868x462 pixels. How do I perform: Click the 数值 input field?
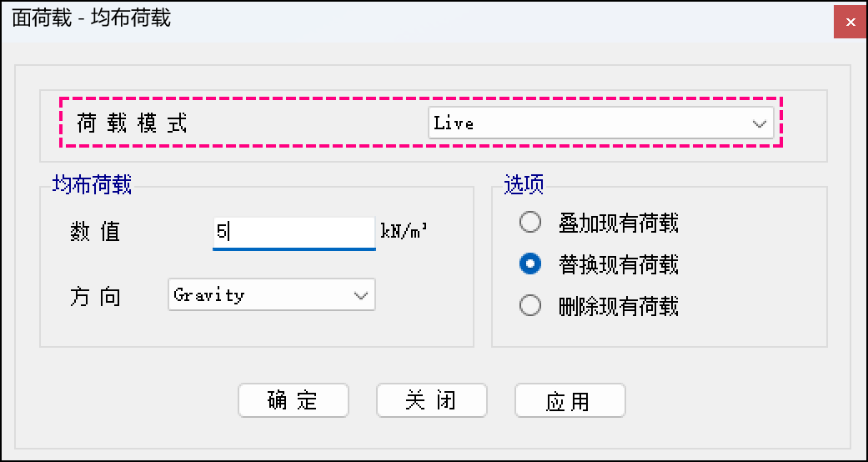point(294,232)
